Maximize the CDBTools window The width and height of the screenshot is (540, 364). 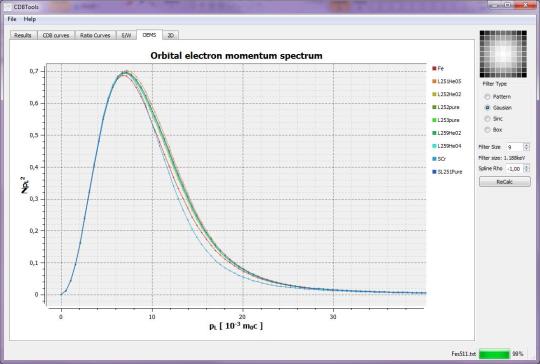coord(508,5)
